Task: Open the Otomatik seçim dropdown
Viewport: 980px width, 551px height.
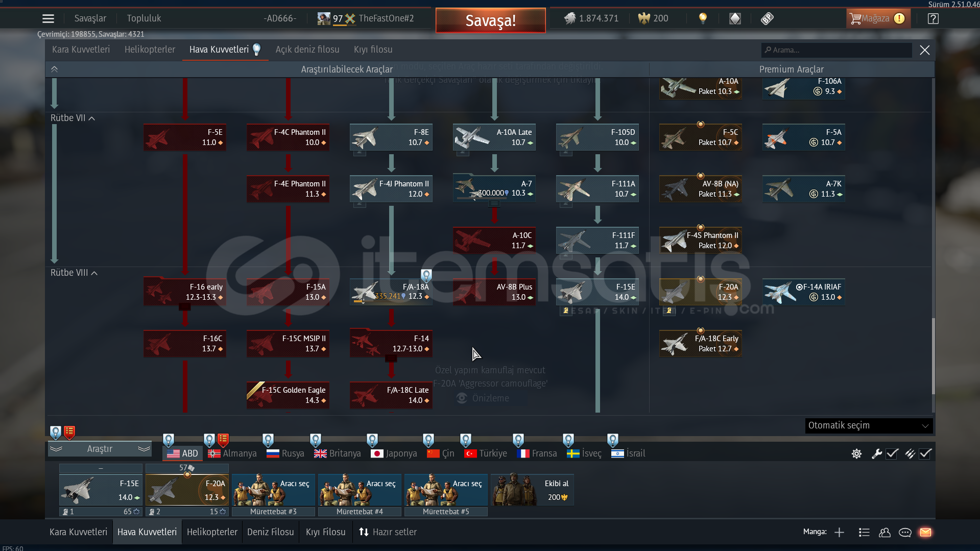Action: click(868, 425)
